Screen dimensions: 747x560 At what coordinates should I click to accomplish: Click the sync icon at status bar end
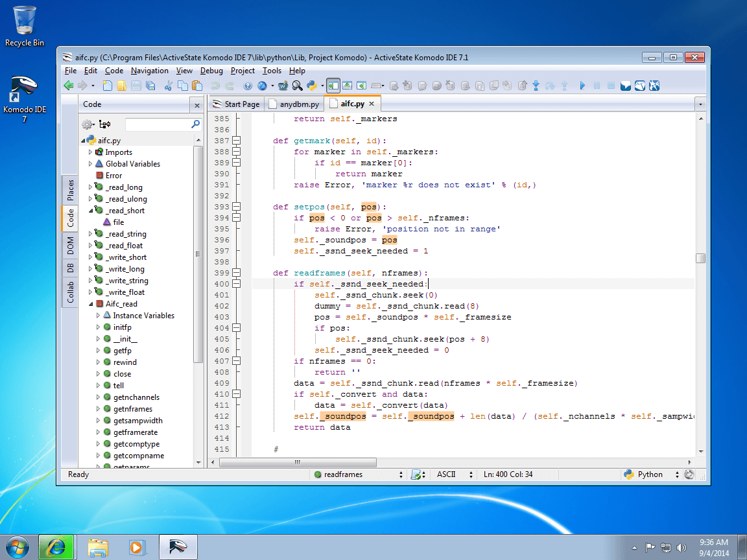[689, 474]
